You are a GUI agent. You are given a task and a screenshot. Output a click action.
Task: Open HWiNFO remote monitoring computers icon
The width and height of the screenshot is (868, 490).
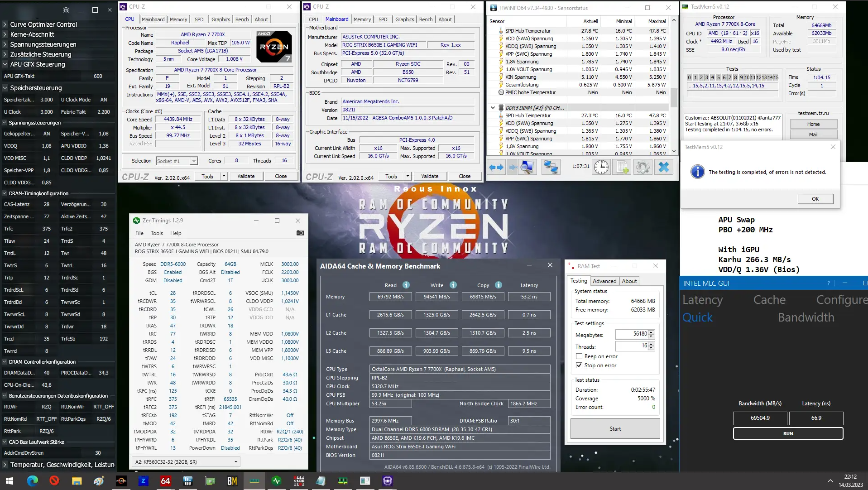click(x=551, y=167)
